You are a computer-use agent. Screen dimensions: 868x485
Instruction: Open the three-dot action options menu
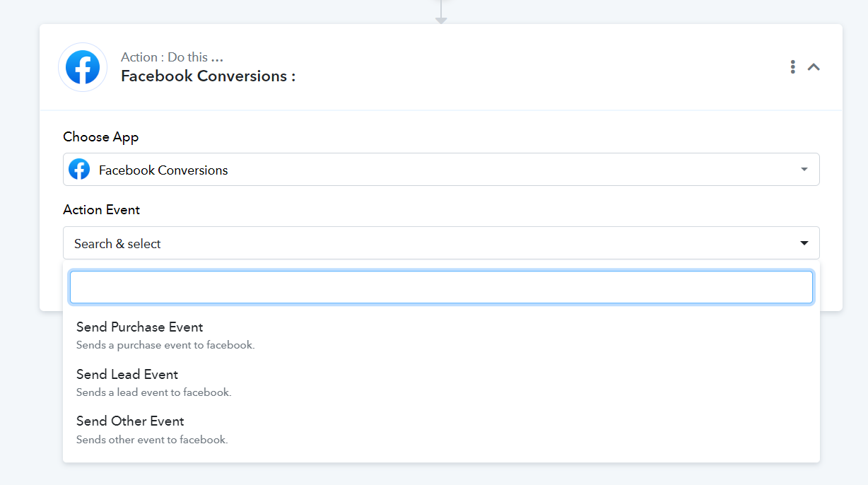pyautogui.click(x=793, y=67)
